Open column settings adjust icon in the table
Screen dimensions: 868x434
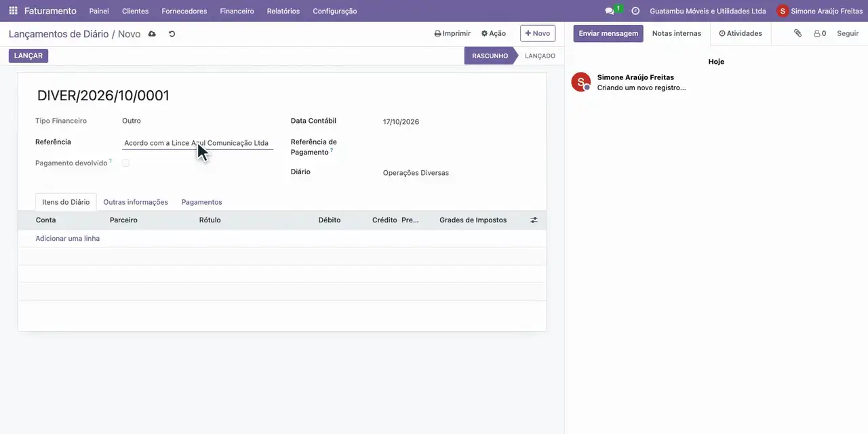coord(534,220)
